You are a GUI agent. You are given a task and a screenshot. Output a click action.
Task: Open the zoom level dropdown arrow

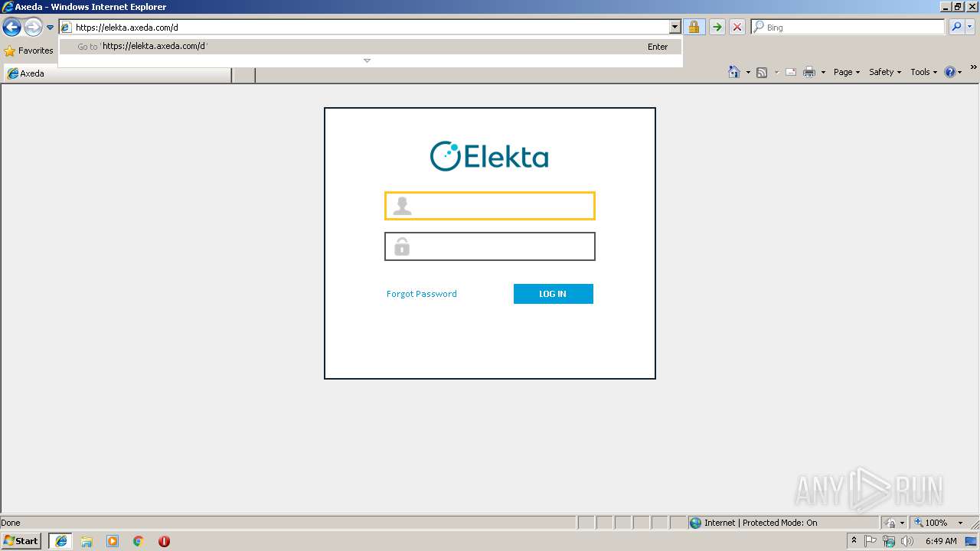(960, 523)
